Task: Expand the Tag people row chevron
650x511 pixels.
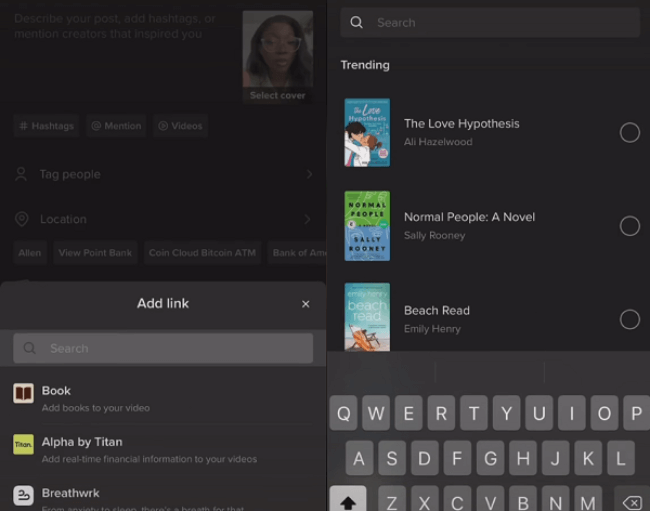Action: tap(309, 174)
